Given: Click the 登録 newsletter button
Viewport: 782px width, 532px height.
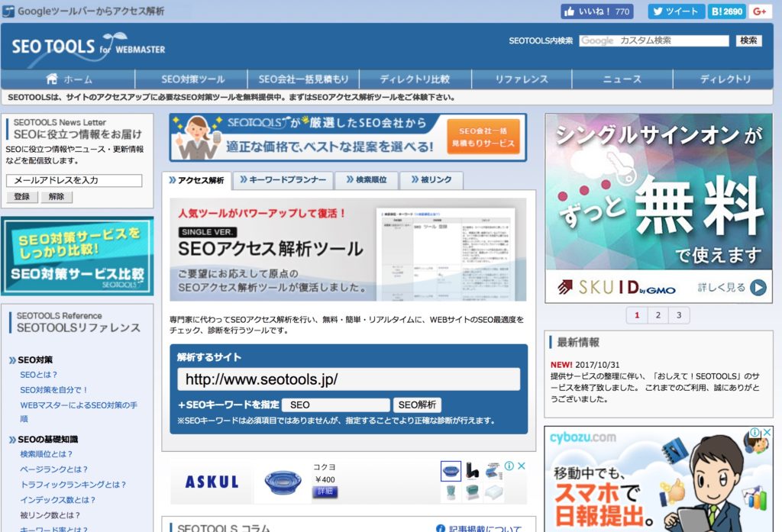Looking at the screenshot, I should [x=21, y=197].
